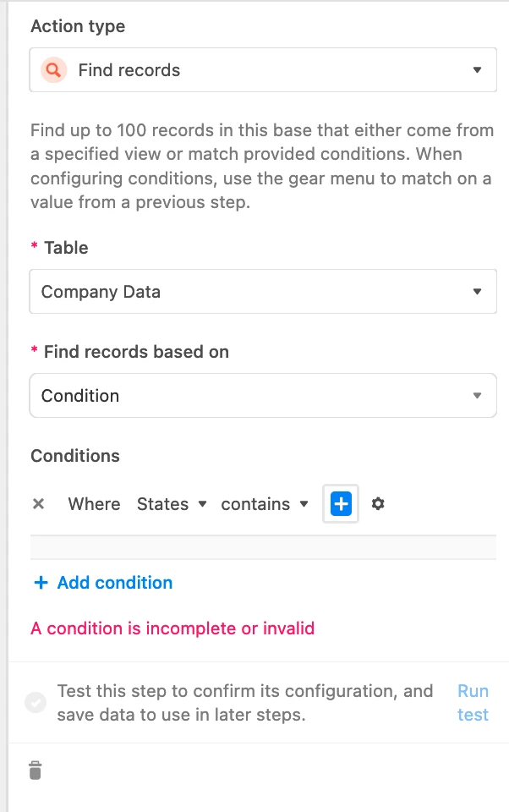Viewport: 509px width, 812px height.
Task: Click the empty condition value field
Action: (x=263, y=547)
